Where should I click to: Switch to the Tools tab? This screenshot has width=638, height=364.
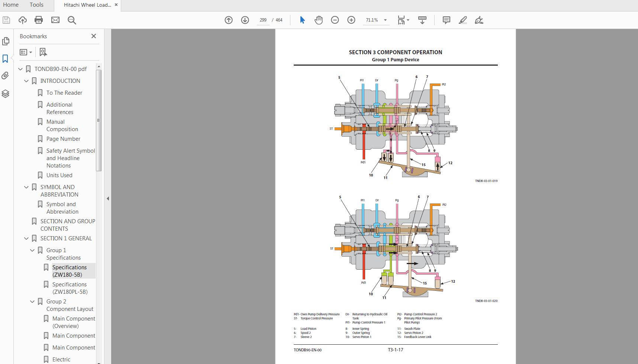[x=36, y=5]
